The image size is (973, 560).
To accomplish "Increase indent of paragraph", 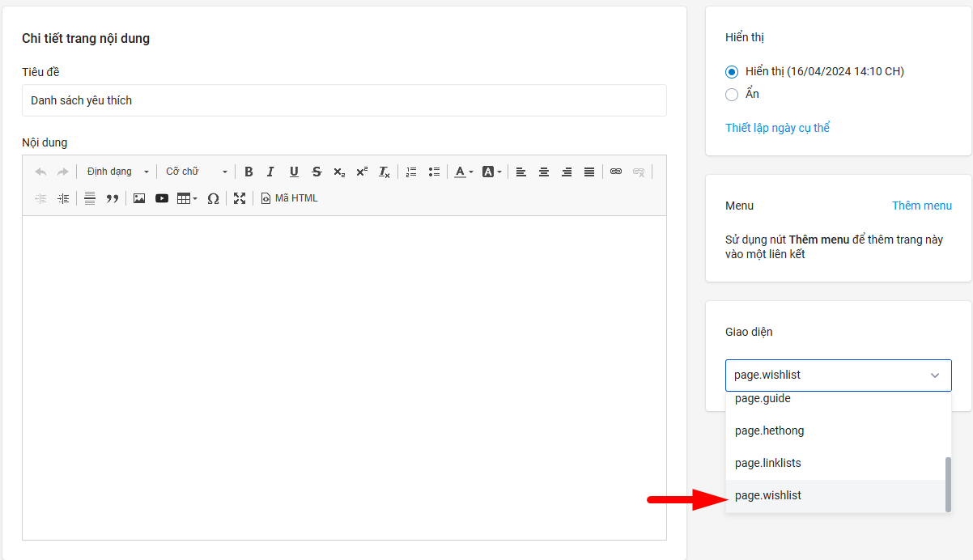I will pos(63,198).
